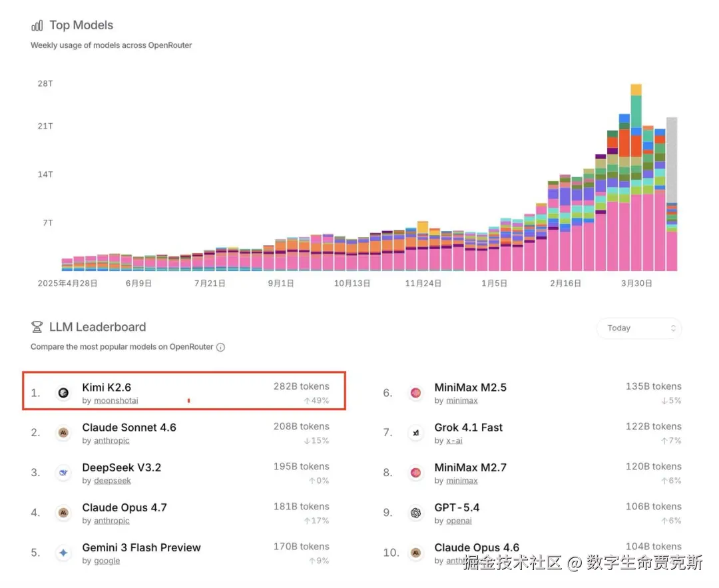Select the MiniMax M2.5 model name
719x588 pixels.
[471, 388]
